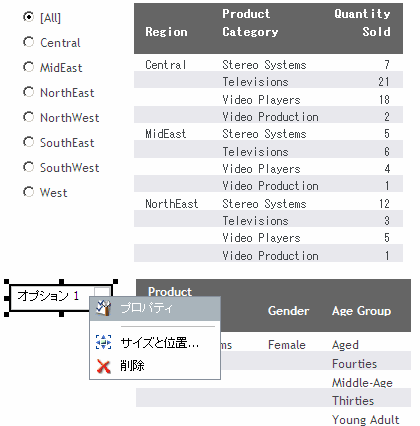The height and width of the screenshot is (426, 420).
Task: Click Stereo Systems in the Central row
Action: pyautogui.click(x=264, y=64)
